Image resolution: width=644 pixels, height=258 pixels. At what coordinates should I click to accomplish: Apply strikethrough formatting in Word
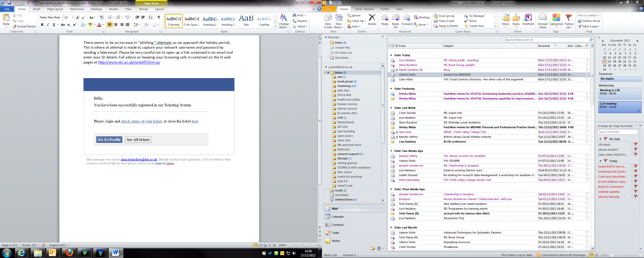[63, 25]
